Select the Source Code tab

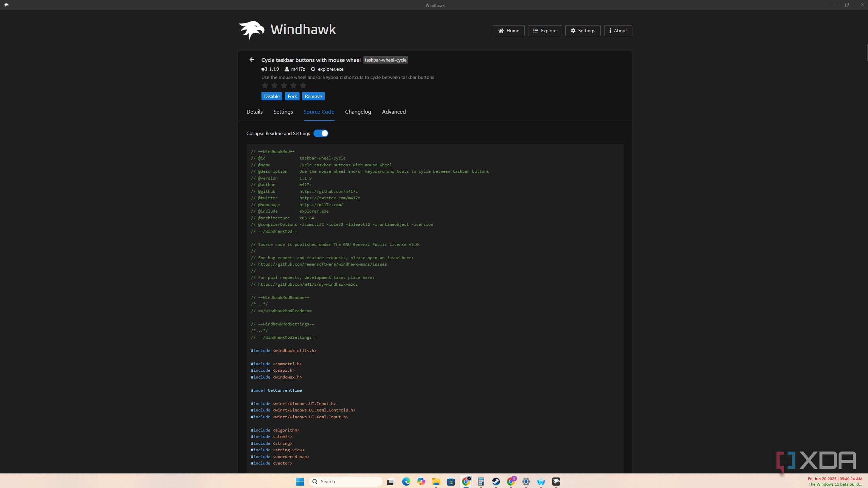point(319,112)
